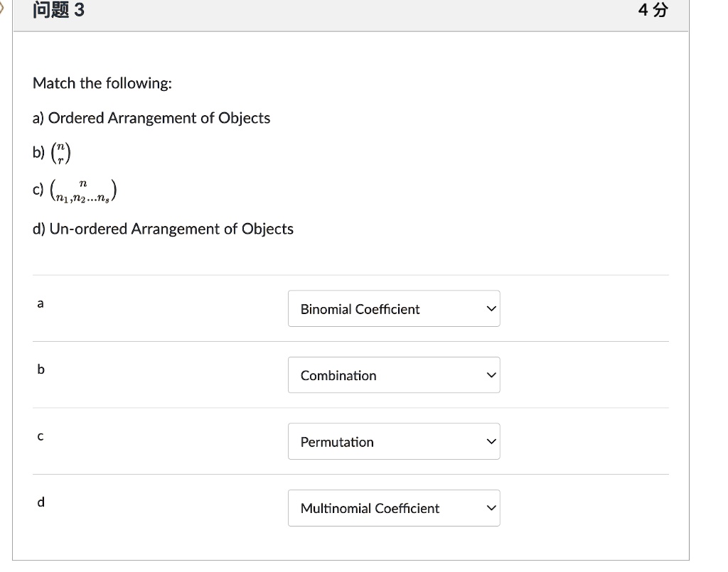This screenshot has height=572, width=728.
Task: Click the row label 'c' in answer table
Action: (x=41, y=436)
